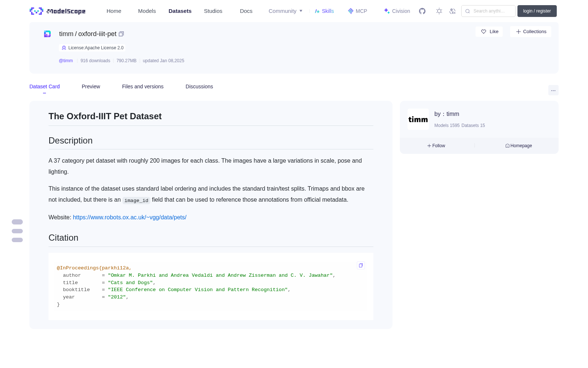Click the citation year "2012"
The image size is (588, 368).
coord(117,297)
